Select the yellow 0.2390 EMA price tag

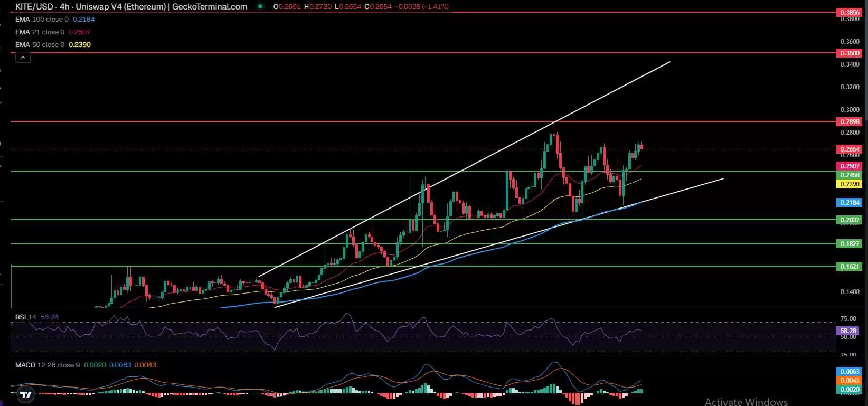pyautogui.click(x=849, y=184)
